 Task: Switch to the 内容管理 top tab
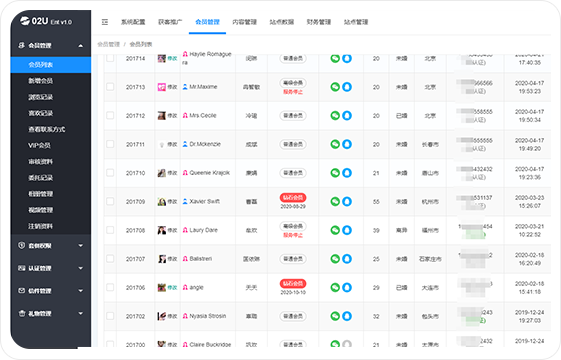pos(244,22)
